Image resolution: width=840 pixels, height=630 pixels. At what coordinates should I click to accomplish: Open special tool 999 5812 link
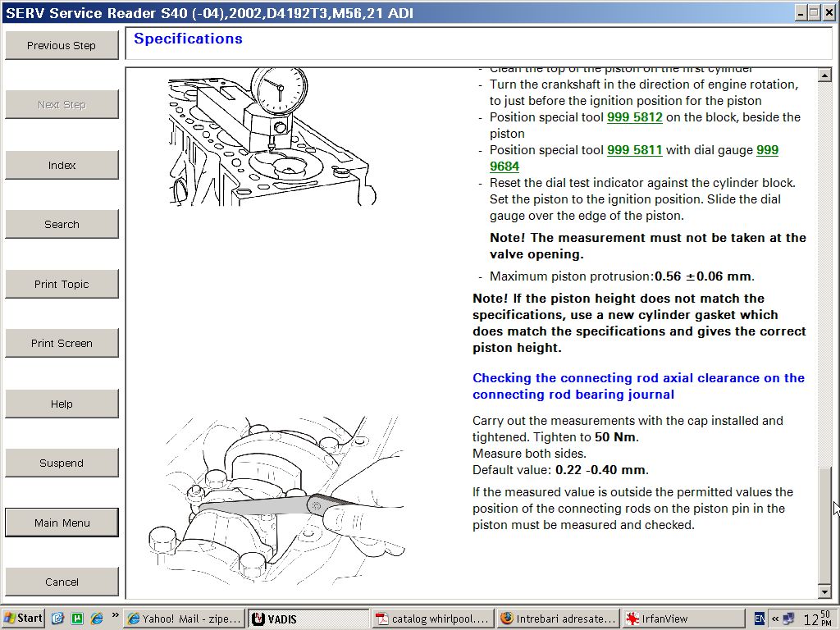(x=635, y=117)
